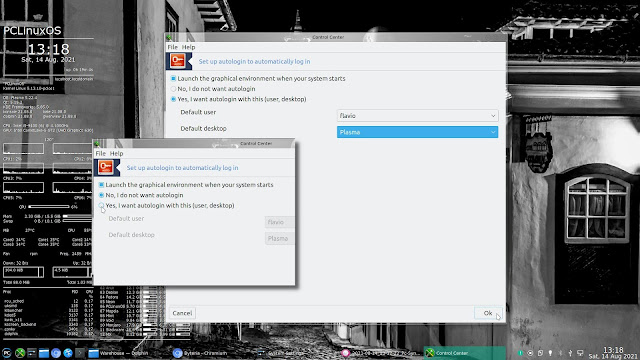The image size is (640, 360).
Task: Click 'Sat, 14 Aug. 2021' on the desktop widget
Action: (x=48, y=60)
